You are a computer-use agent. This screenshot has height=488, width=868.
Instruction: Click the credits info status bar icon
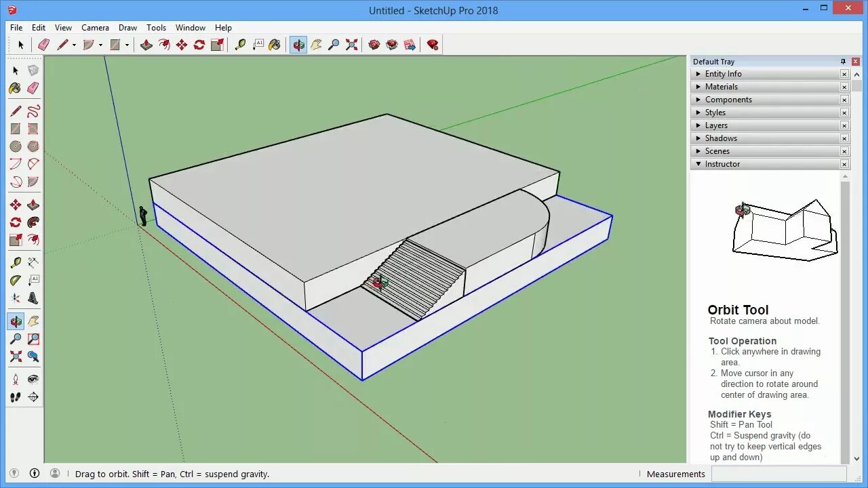click(35, 474)
